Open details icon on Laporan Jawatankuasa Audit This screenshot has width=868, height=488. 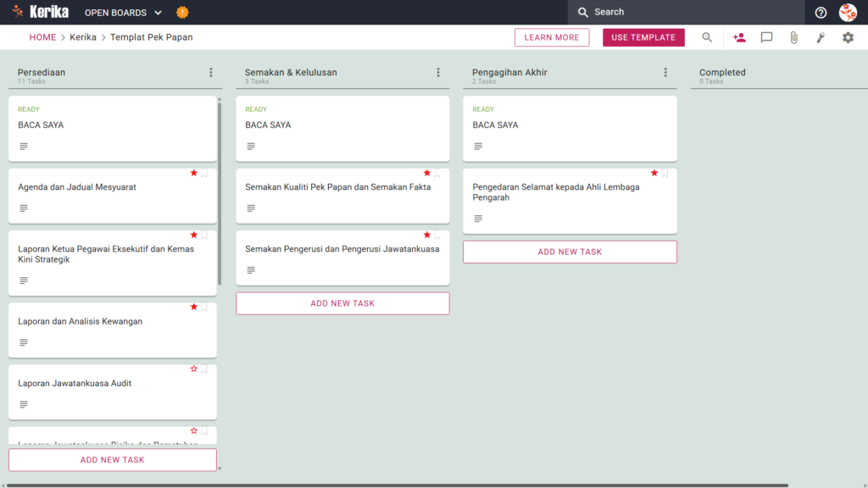tap(23, 404)
